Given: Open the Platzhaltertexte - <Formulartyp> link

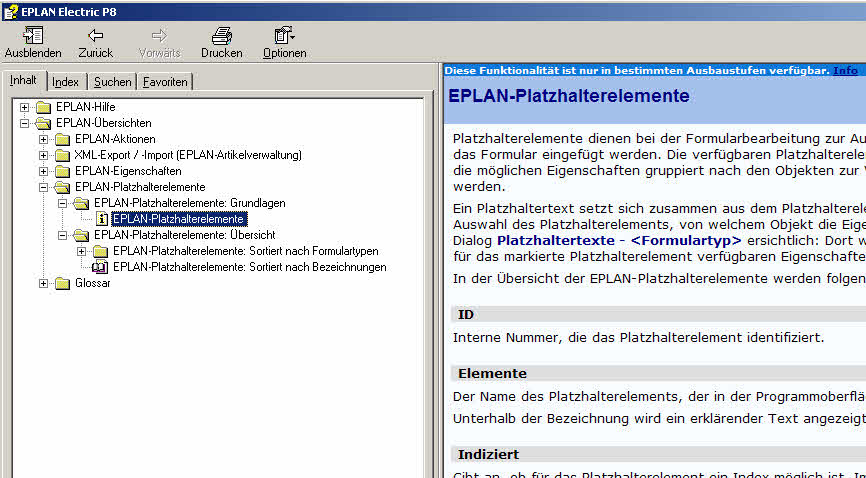Looking at the screenshot, I should [x=619, y=240].
